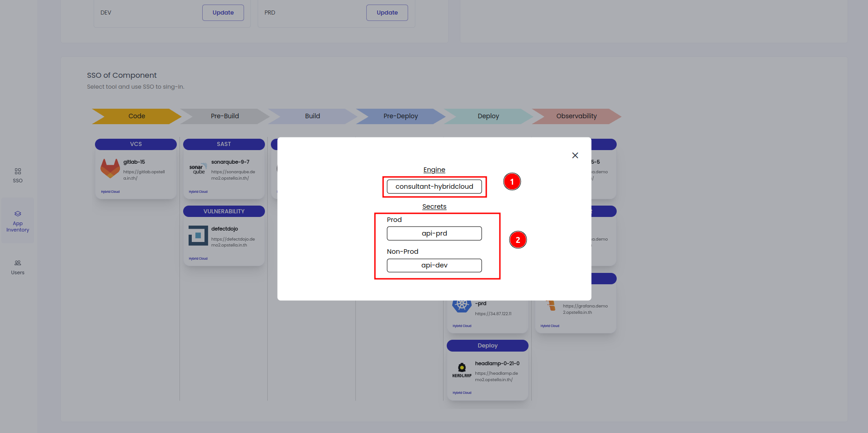Open the headlamp-0-21-0 tool name

497,363
